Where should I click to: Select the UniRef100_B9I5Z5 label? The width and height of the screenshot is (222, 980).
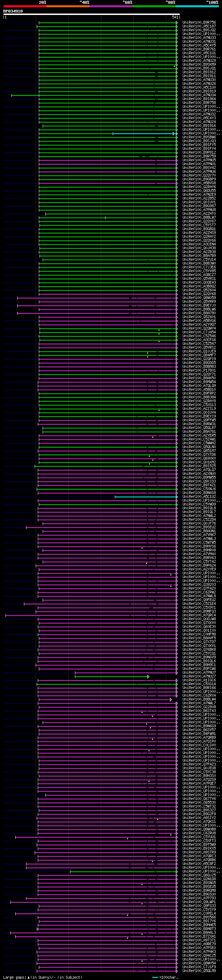coord(199,465)
